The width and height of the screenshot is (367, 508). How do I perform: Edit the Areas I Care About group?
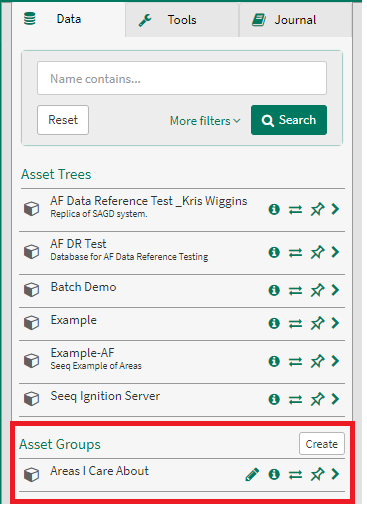pyautogui.click(x=252, y=474)
